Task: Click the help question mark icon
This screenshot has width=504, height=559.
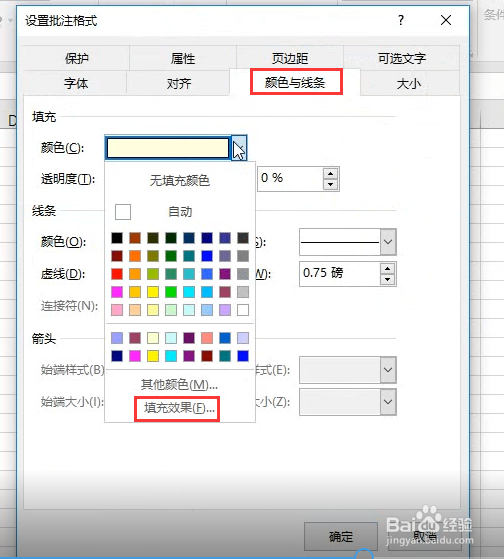Action: tap(401, 20)
